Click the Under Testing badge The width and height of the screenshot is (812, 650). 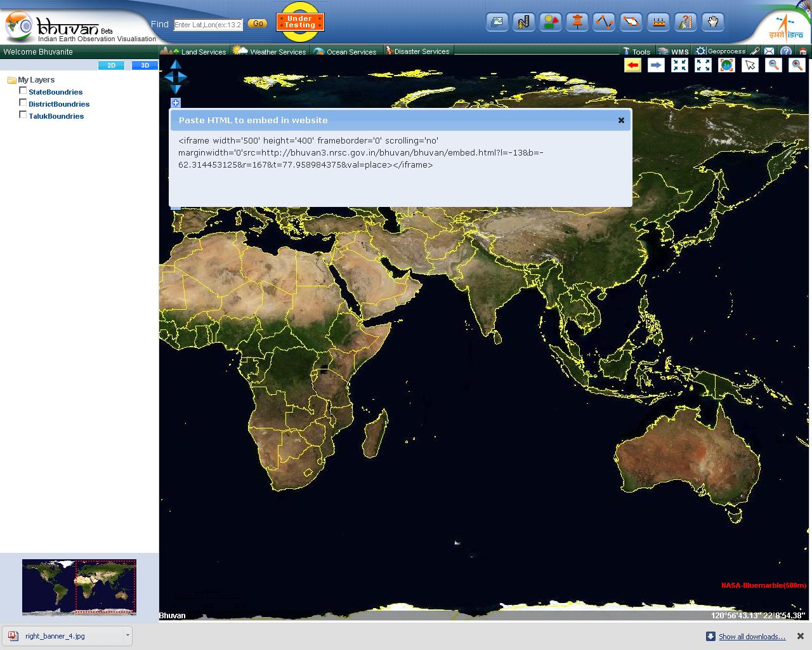(x=300, y=22)
